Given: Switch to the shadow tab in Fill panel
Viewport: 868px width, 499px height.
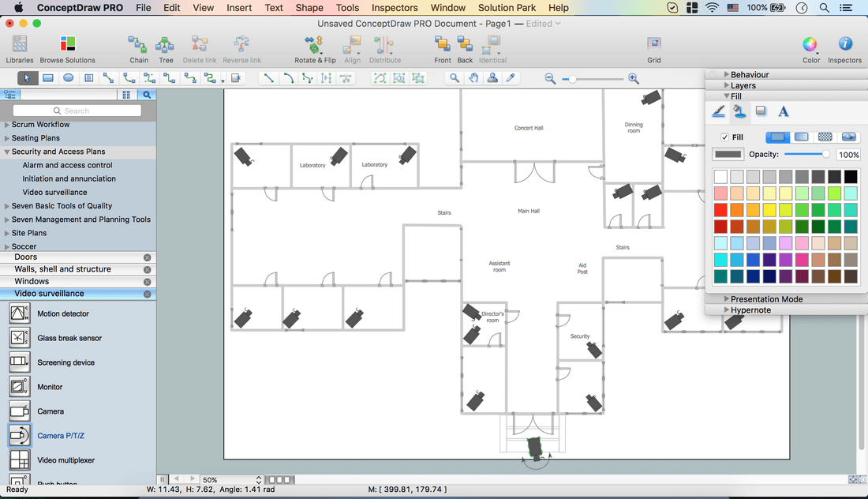Looking at the screenshot, I should coord(761,111).
